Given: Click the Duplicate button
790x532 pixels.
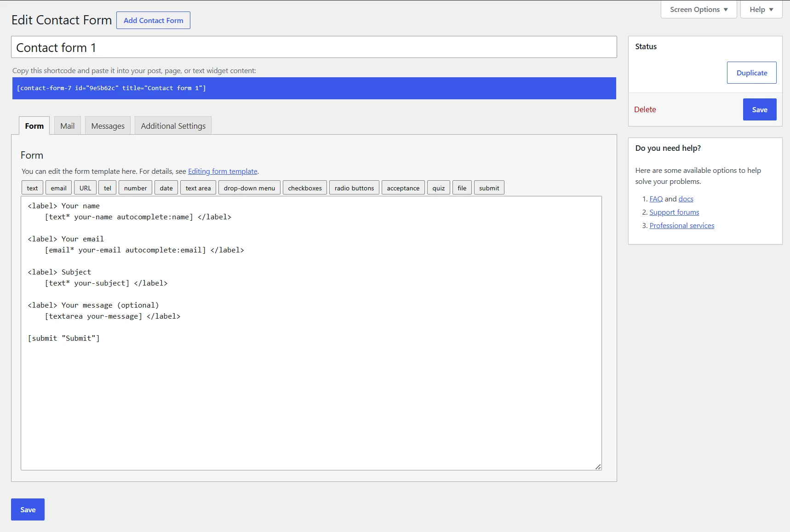Looking at the screenshot, I should [x=752, y=73].
